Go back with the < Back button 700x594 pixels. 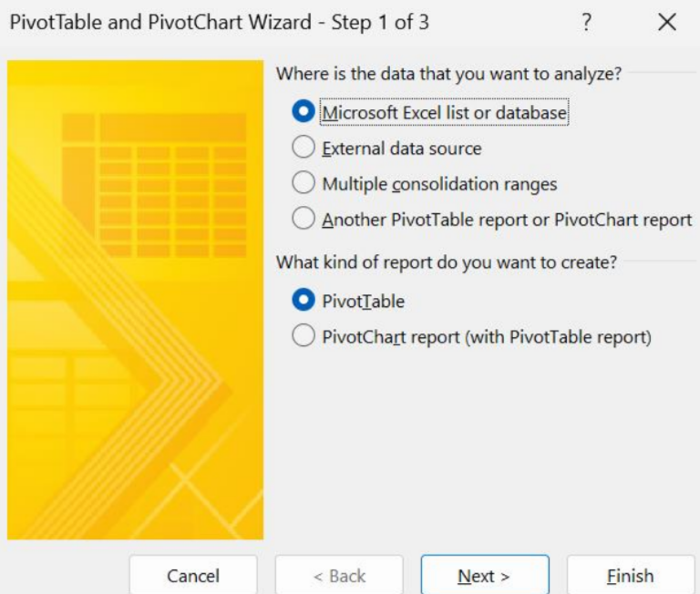[339, 575]
